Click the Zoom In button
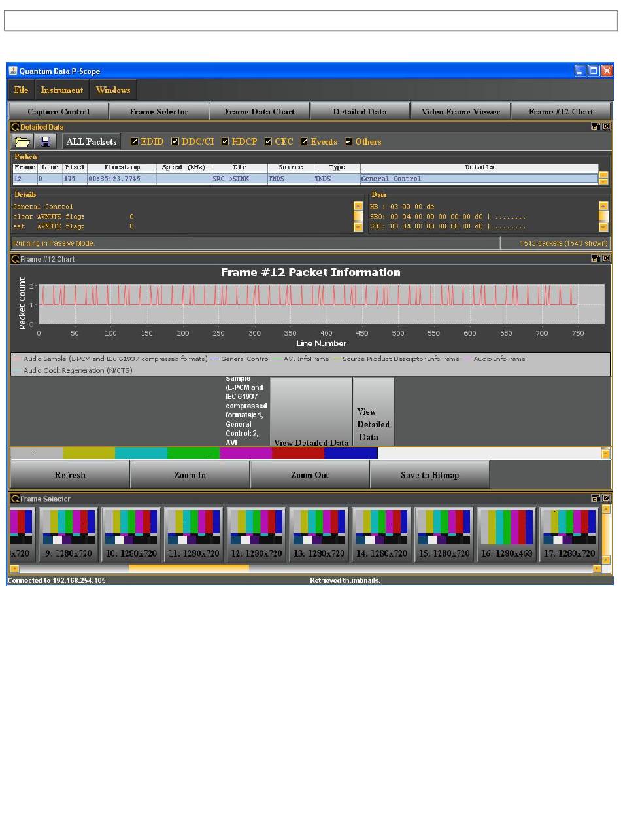The image size is (621, 840). (190, 475)
